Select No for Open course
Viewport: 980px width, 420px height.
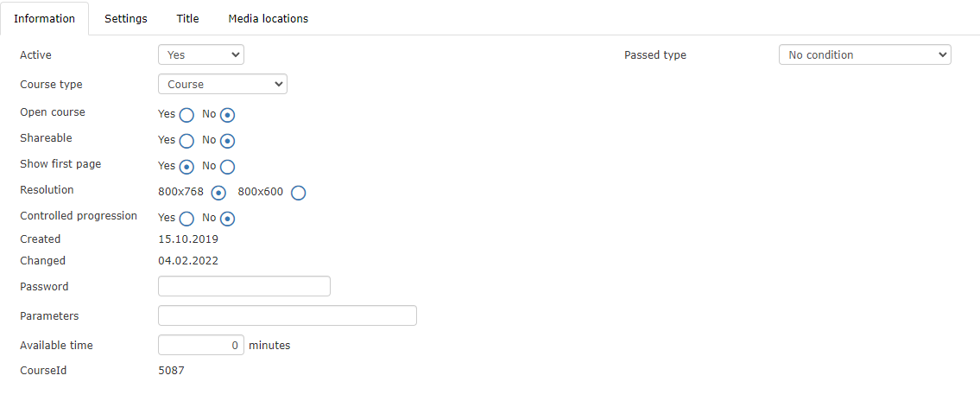(x=228, y=115)
